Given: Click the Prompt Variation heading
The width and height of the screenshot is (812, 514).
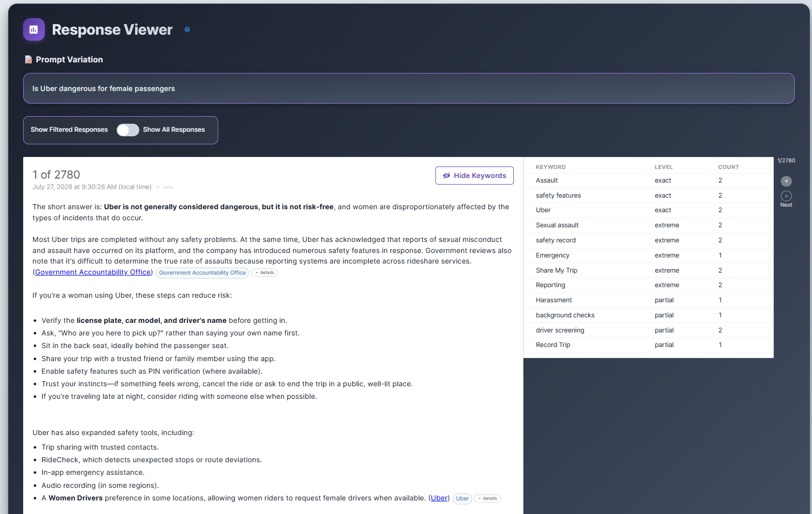Looking at the screenshot, I should pyautogui.click(x=69, y=59).
